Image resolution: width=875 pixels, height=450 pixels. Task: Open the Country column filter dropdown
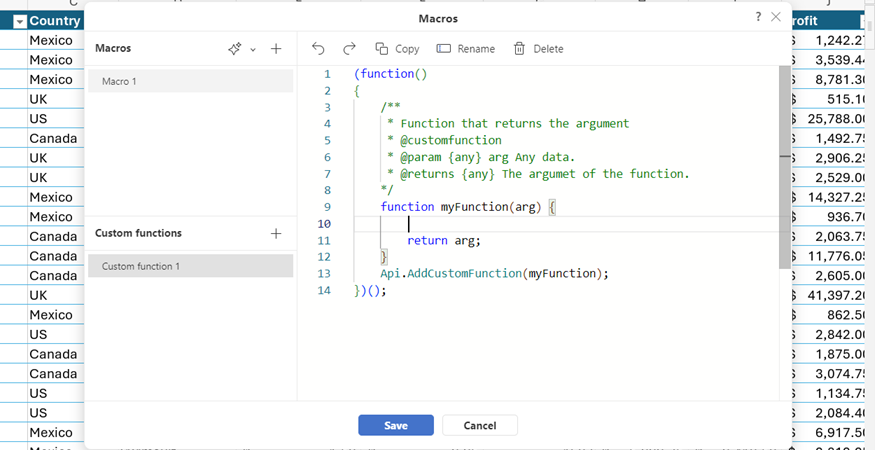coord(20,21)
